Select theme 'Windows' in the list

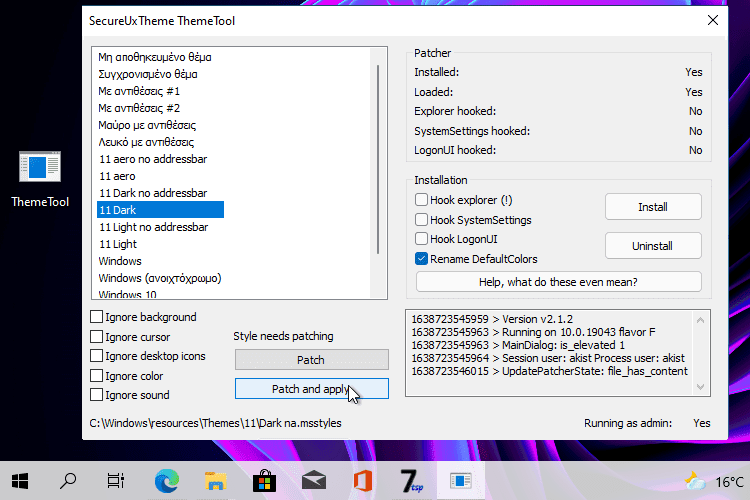(x=120, y=261)
